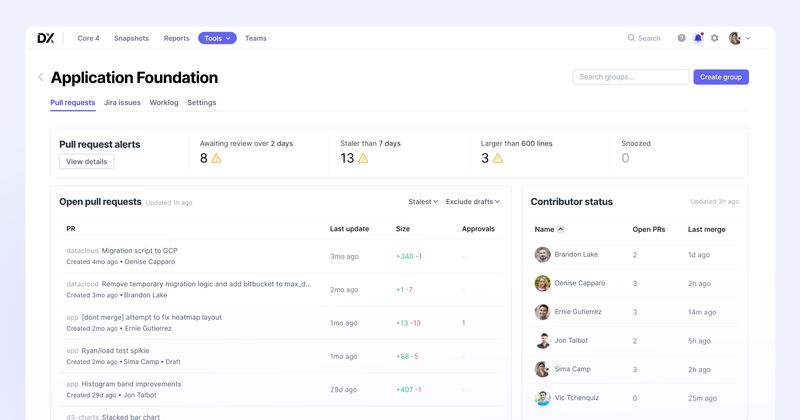This screenshot has height=420, width=800.
Task: Expand the Tools dropdown menu
Action: pyautogui.click(x=217, y=38)
